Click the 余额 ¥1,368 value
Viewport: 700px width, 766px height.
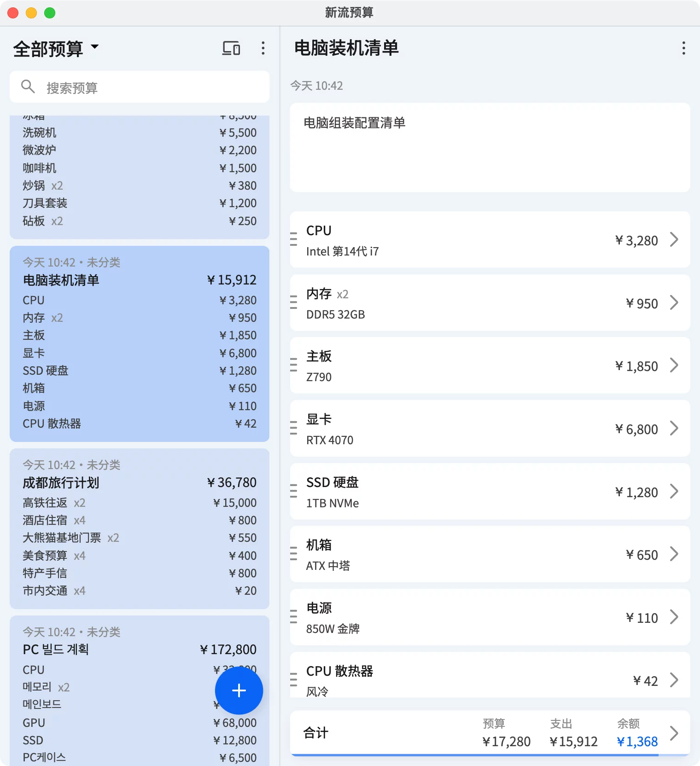(637, 742)
